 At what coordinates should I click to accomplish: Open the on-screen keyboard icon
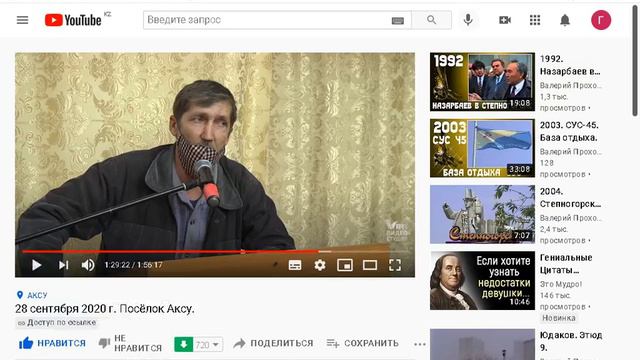tap(398, 20)
